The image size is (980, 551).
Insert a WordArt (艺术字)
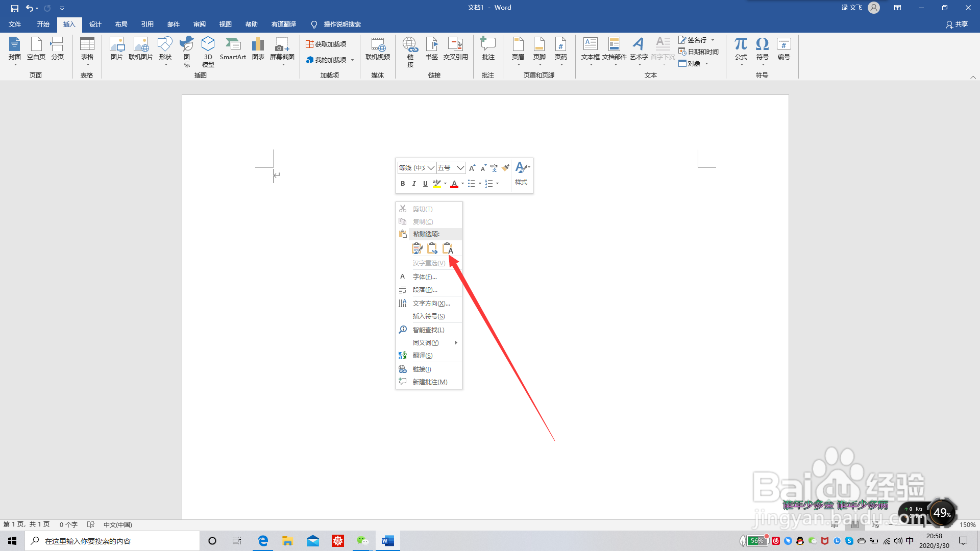click(638, 49)
